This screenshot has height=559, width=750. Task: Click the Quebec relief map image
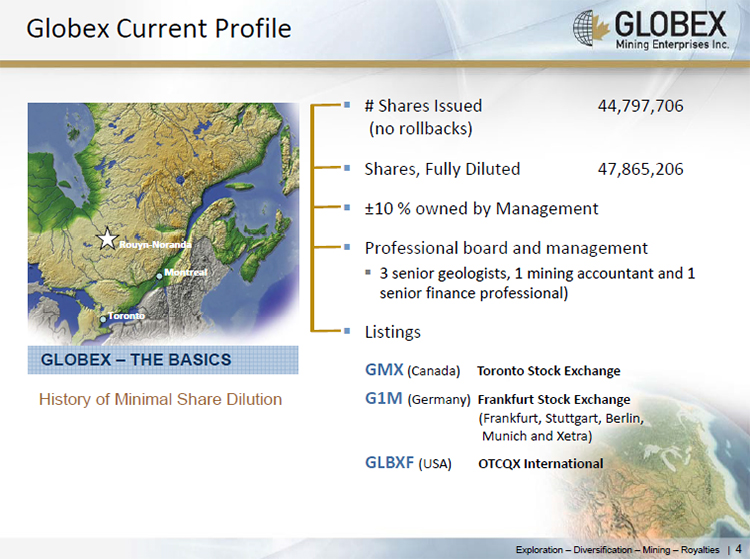tap(163, 223)
